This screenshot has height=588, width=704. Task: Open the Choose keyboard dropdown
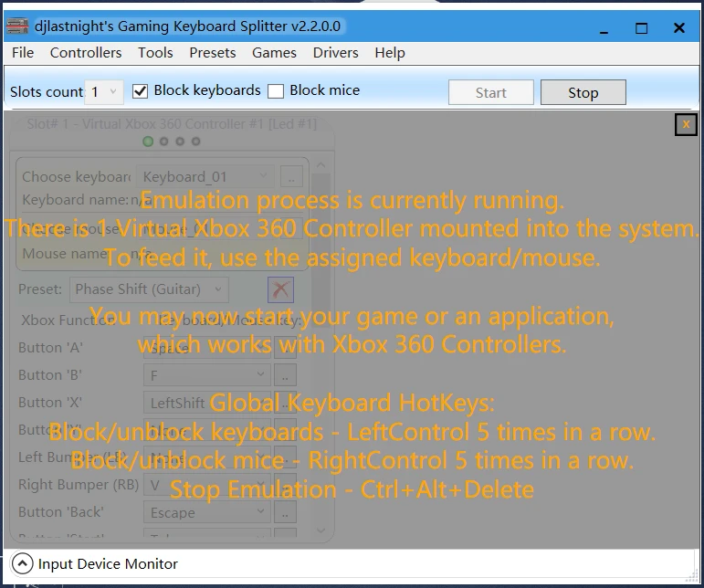coord(205,176)
